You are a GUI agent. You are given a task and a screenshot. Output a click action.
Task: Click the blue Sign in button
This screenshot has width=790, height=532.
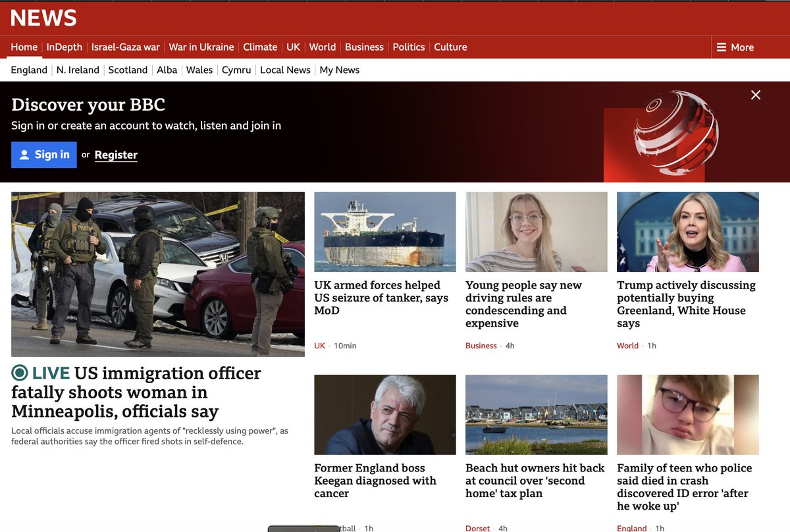click(44, 155)
